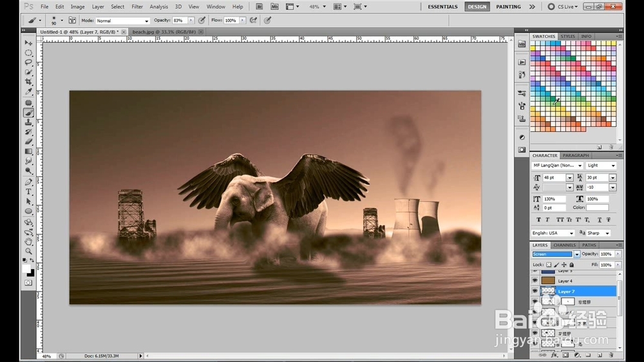Viewport: 644px width, 362px height.
Task: Switch to the Channels tab
Action: [x=564, y=245]
